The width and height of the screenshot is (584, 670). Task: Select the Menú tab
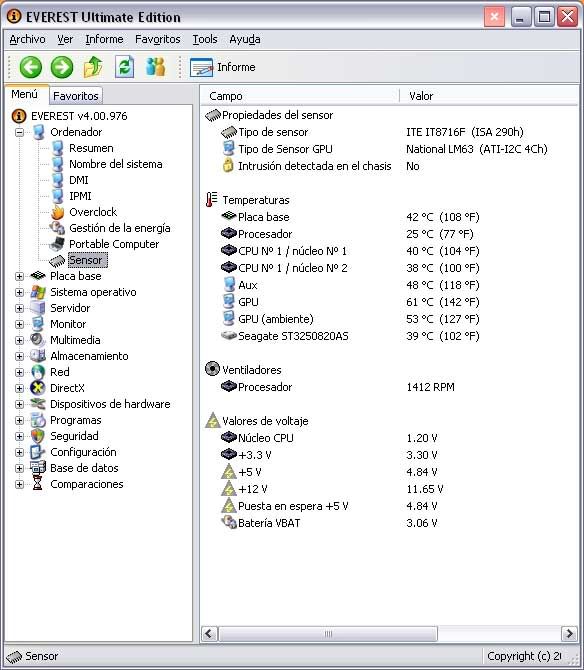click(x=24, y=94)
